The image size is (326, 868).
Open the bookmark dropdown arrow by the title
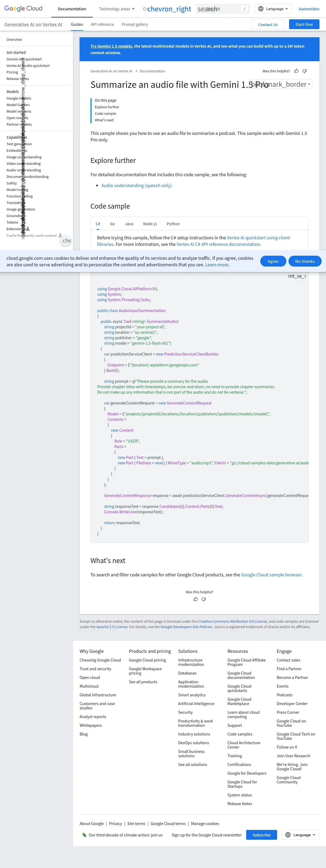tap(309, 84)
